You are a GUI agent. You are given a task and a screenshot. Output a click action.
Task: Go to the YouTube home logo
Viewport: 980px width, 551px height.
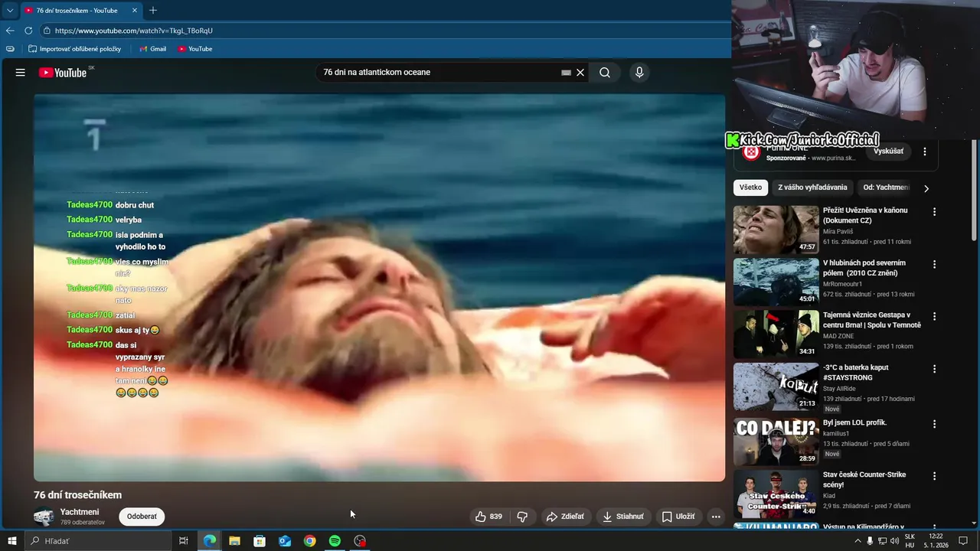coord(63,73)
